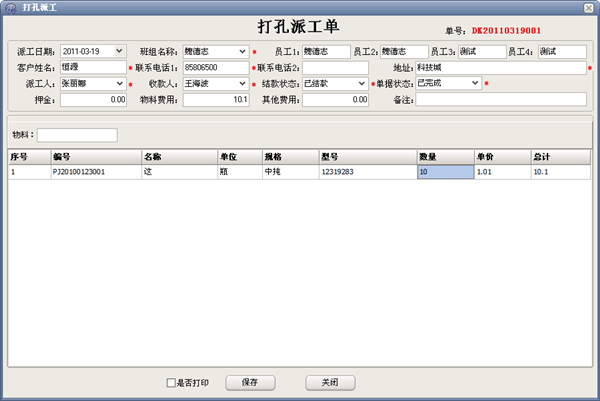Click the 单价 column header
Image resolution: width=600 pixels, height=401 pixels.
(x=501, y=157)
